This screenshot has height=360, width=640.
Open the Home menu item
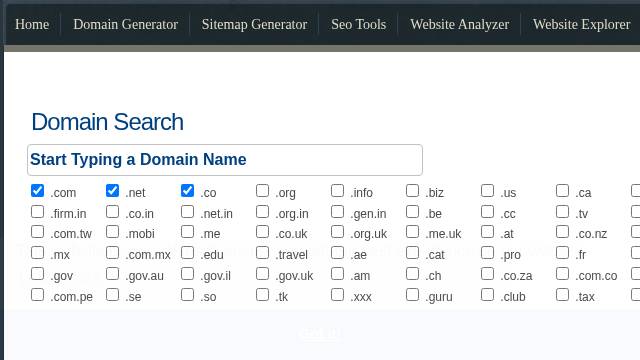pos(32,24)
